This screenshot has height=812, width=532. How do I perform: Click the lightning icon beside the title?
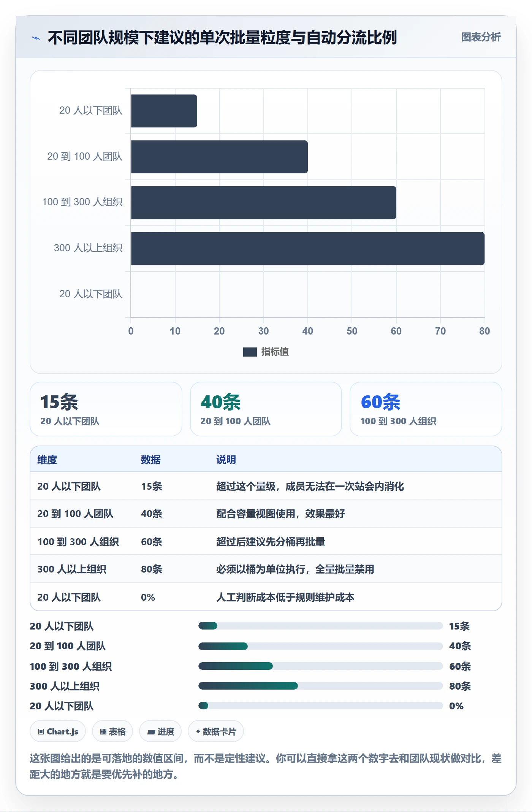(36, 38)
